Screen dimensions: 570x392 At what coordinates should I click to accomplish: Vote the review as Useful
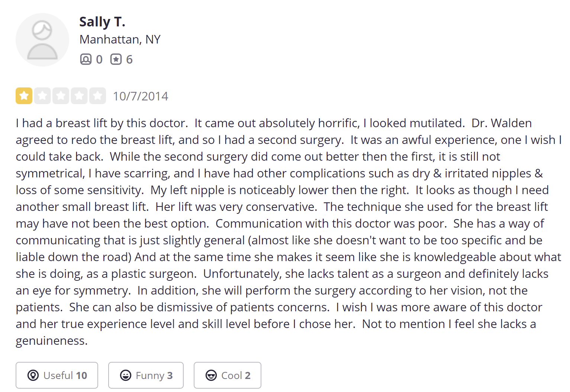(57, 375)
